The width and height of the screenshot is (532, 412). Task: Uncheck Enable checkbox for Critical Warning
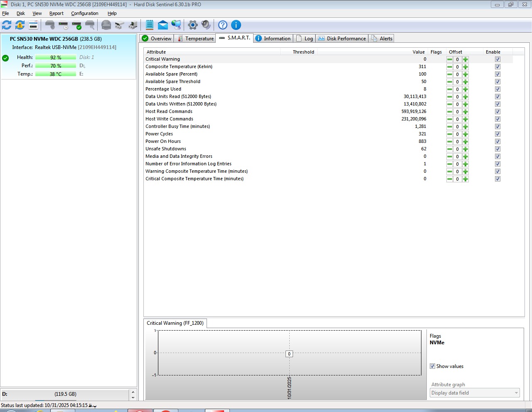(x=498, y=59)
